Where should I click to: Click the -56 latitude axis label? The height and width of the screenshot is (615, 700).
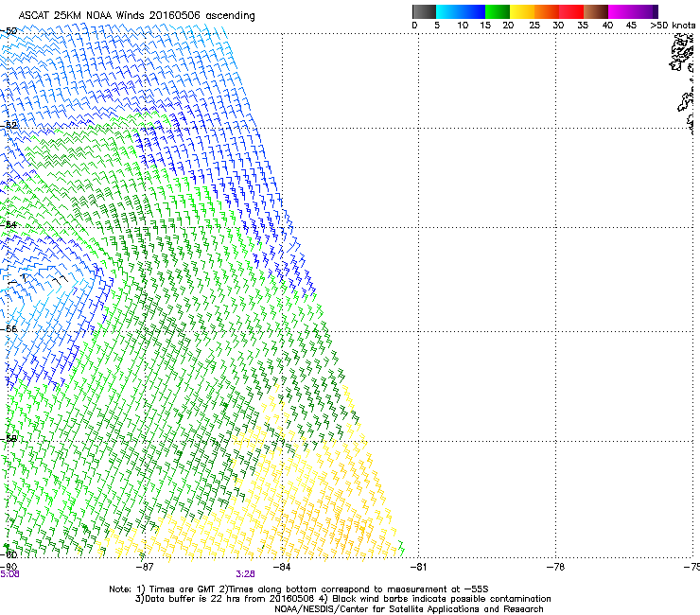pyautogui.click(x=9, y=328)
